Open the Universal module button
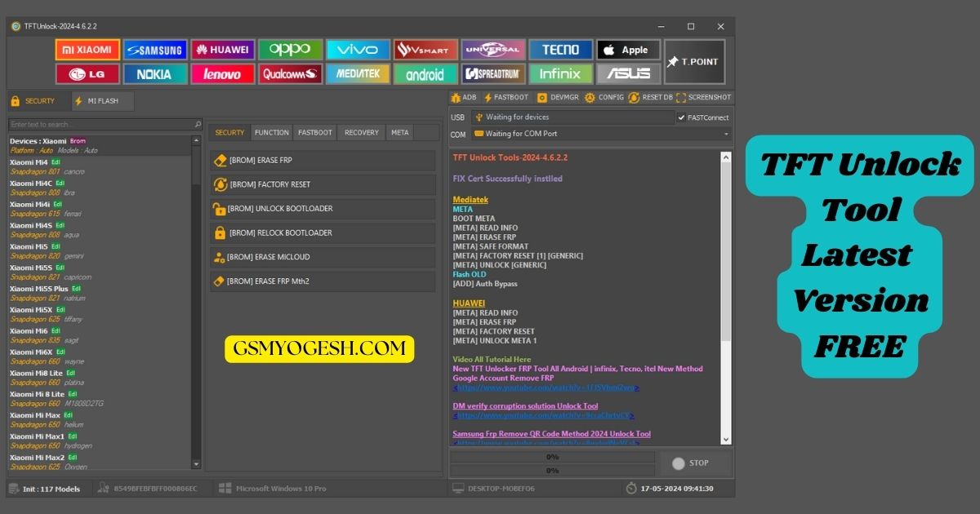The image size is (980, 514). point(493,50)
